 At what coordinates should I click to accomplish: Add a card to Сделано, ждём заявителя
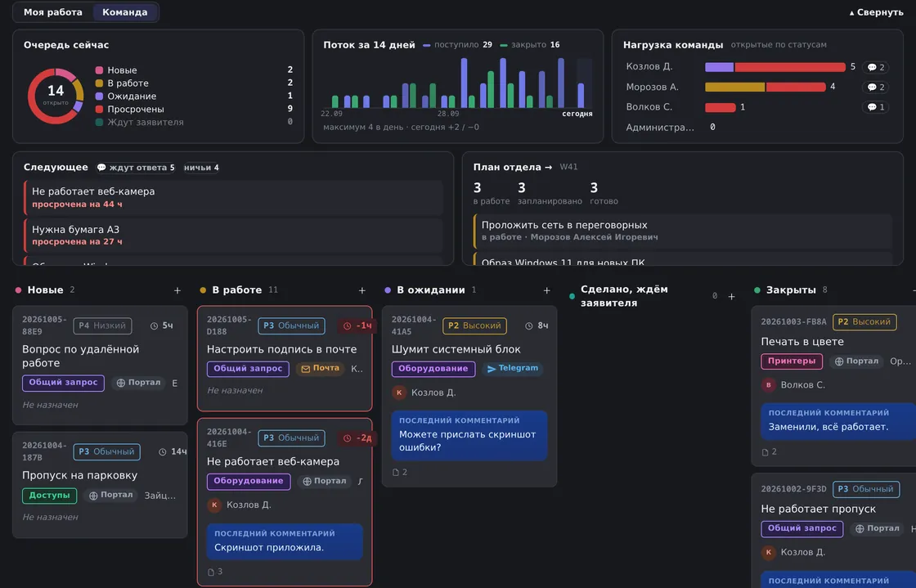pos(731,297)
